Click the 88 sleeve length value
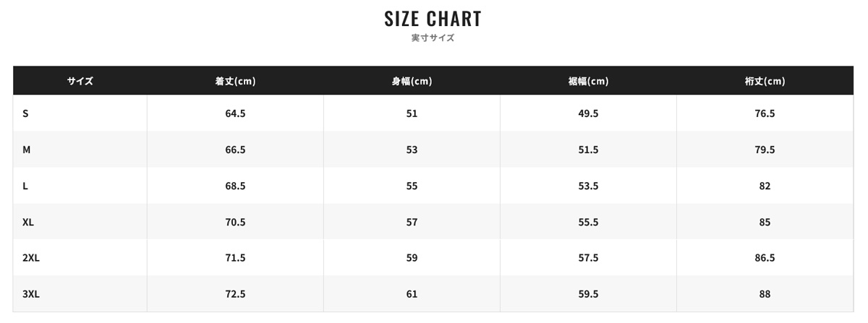Viewport: 868px width, 323px height. coord(765,294)
